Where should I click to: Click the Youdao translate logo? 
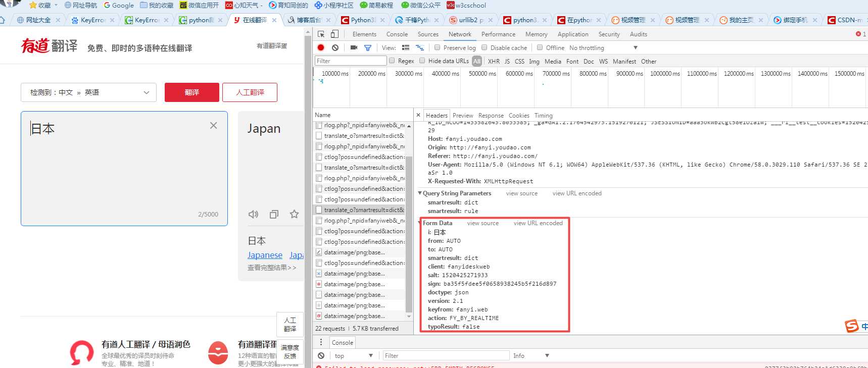coord(50,46)
